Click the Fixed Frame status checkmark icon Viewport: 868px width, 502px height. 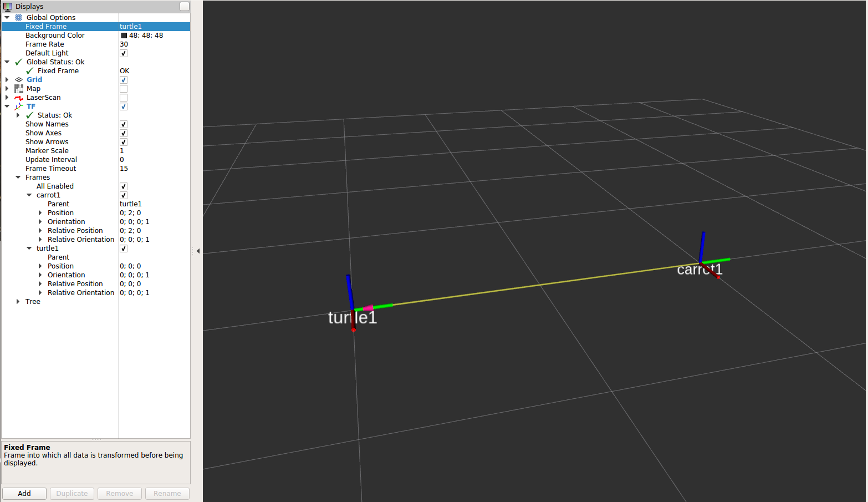click(x=30, y=71)
